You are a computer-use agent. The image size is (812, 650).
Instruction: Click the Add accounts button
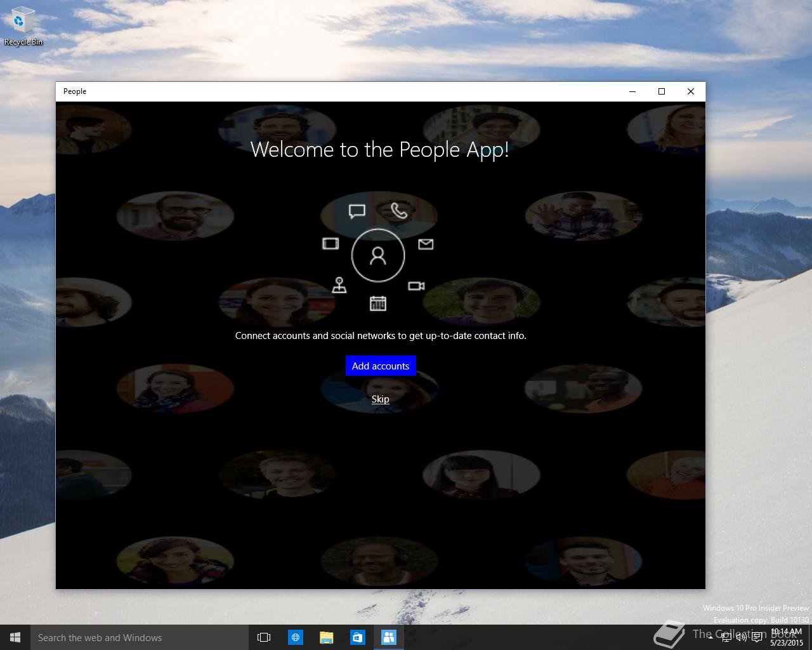(x=381, y=366)
